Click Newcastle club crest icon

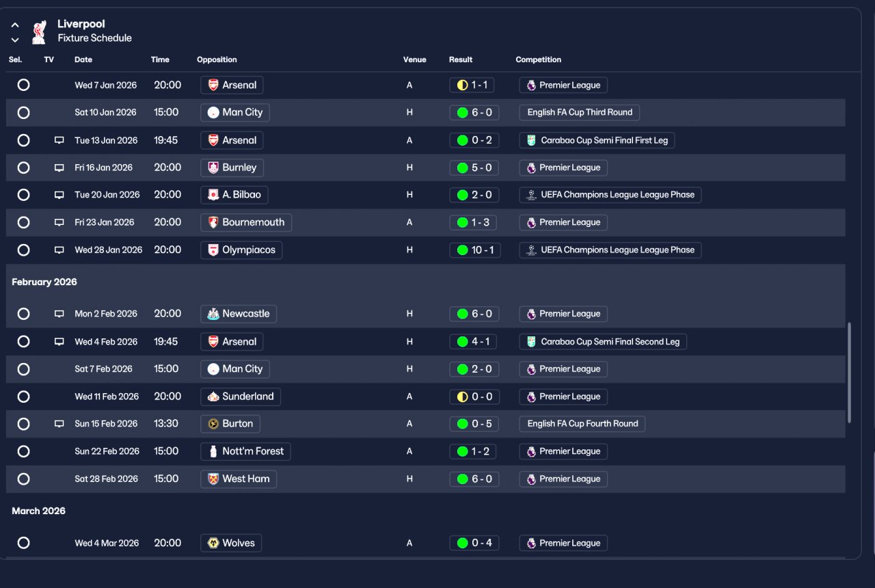[213, 314]
